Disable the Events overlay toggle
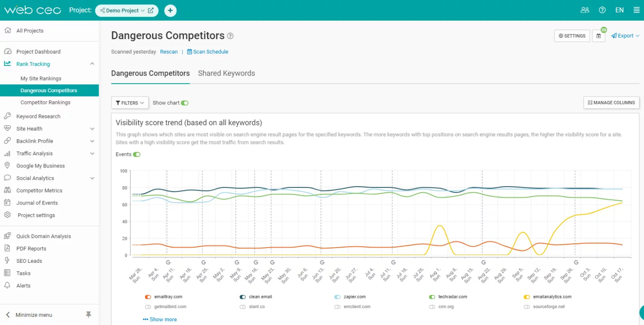 (138, 154)
